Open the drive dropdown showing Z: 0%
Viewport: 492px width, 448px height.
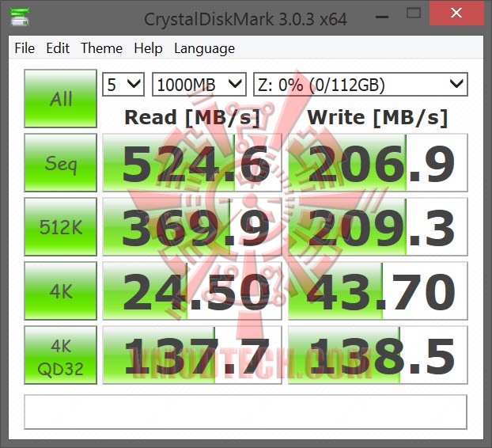tap(361, 85)
